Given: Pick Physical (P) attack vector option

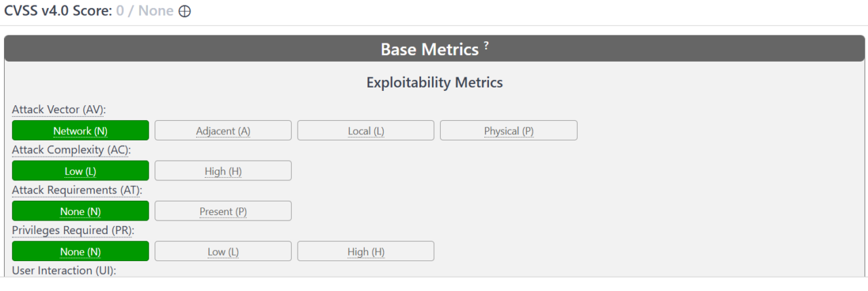Looking at the screenshot, I should tap(509, 130).
